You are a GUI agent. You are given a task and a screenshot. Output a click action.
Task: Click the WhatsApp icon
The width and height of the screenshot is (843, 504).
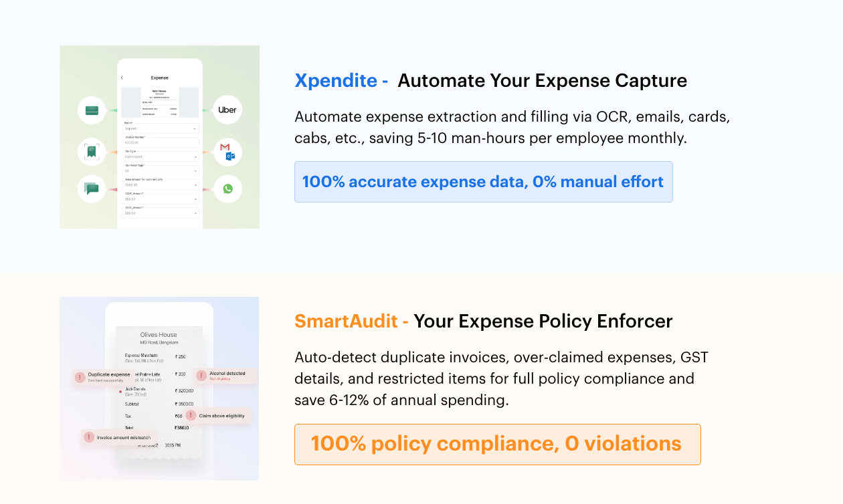[227, 189]
